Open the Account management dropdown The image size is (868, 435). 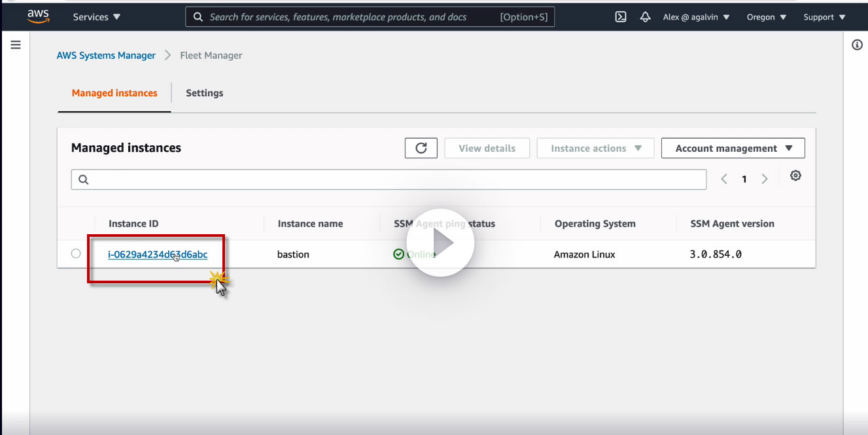[733, 148]
